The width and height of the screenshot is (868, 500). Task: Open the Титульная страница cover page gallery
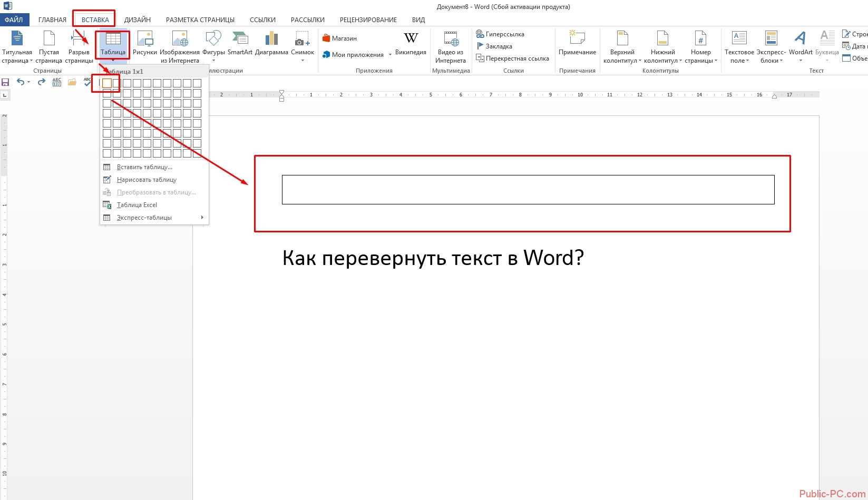point(17,47)
